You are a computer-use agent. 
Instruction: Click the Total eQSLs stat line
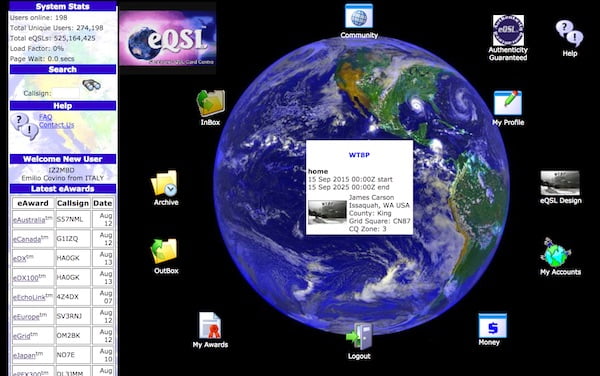click(52, 38)
